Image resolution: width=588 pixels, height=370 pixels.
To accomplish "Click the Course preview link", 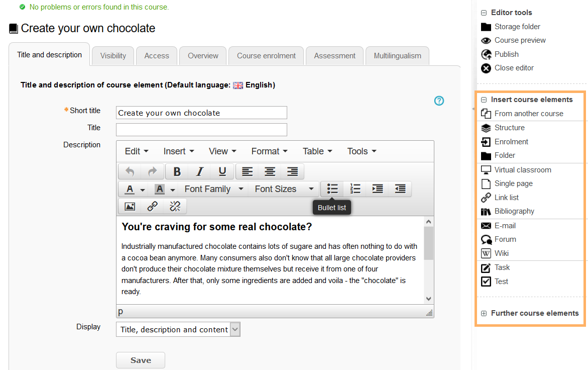I will pyautogui.click(x=520, y=40).
